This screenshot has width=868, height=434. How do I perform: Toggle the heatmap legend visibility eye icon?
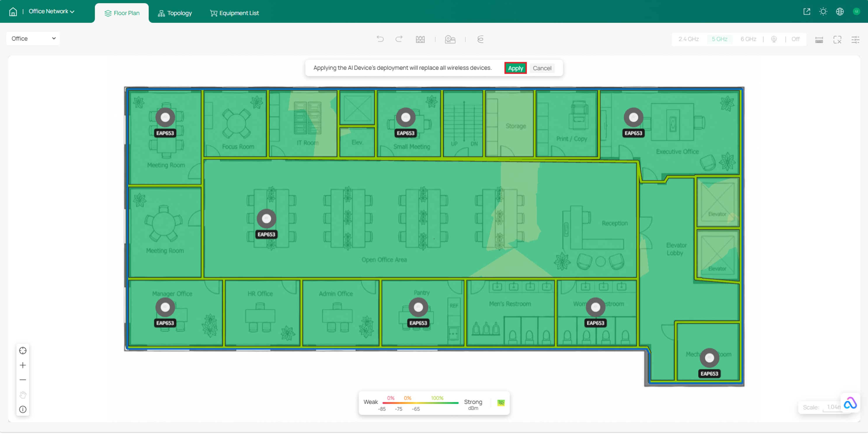pyautogui.click(x=501, y=403)
